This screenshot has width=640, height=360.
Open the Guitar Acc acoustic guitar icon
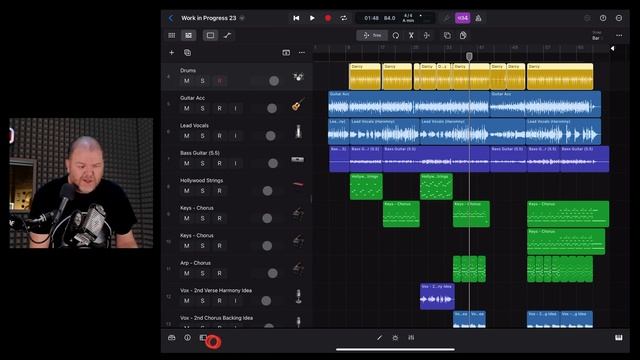coord(298,104)
